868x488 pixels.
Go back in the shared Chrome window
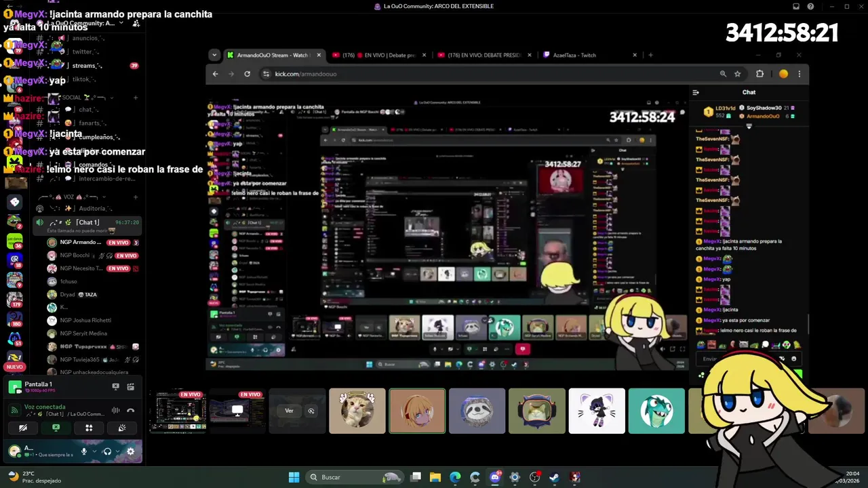[216, 74]
